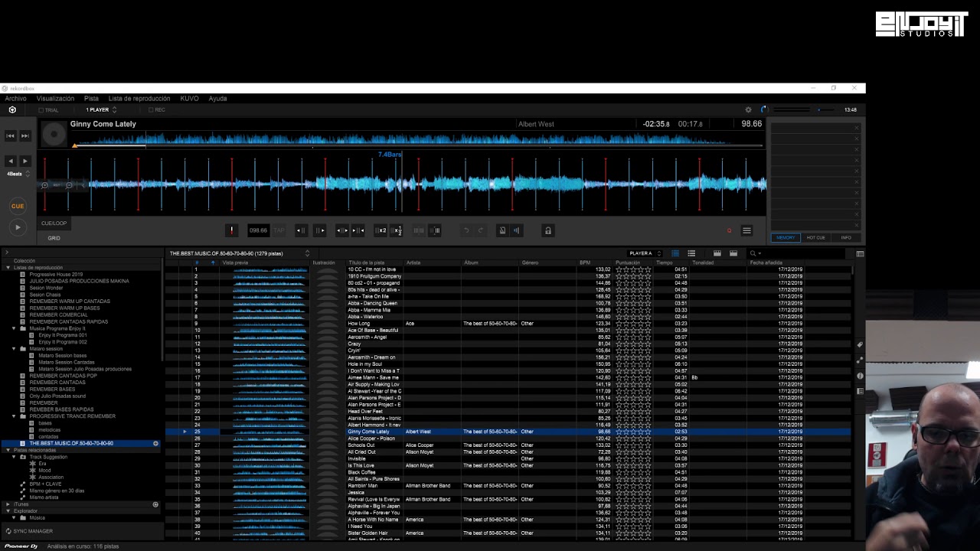Toggle the beat grid lock padlock
This screenshot has width=980, height=551.
tap(547, 230)
